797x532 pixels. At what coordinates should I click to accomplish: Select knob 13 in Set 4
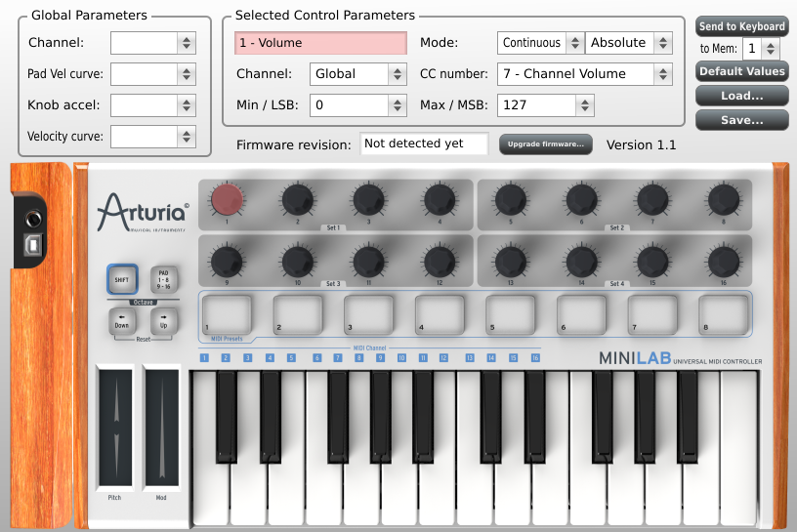point(511,262)
